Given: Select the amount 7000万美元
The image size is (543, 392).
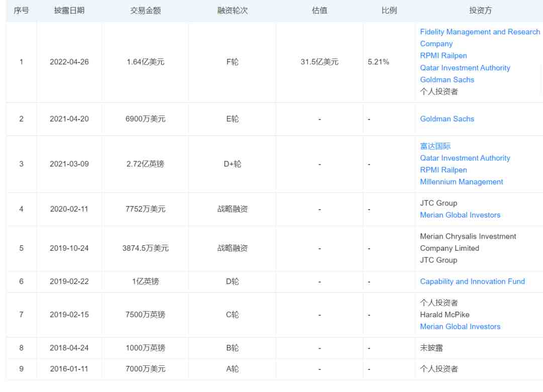Looking at the screenshot, I should pyautogui.click(x=145, y=369).
